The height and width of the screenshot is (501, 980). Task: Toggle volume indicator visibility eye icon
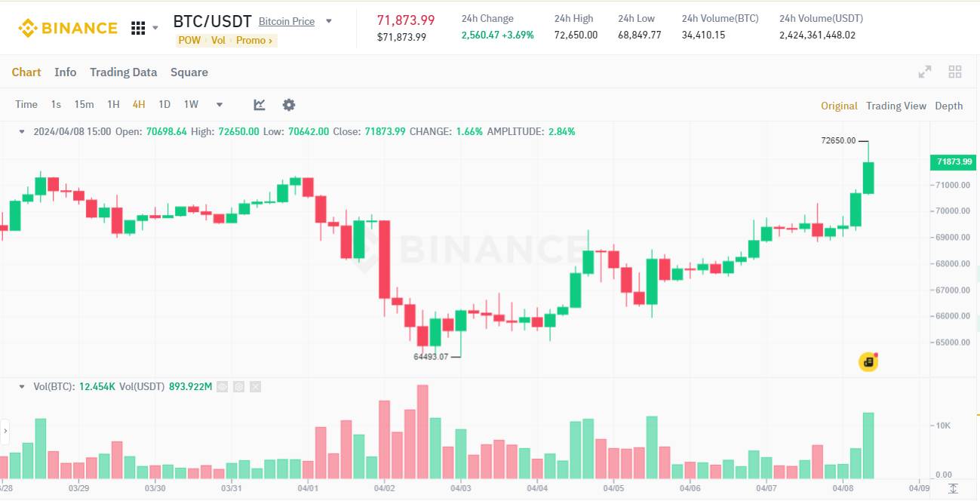tap(223, 387)
